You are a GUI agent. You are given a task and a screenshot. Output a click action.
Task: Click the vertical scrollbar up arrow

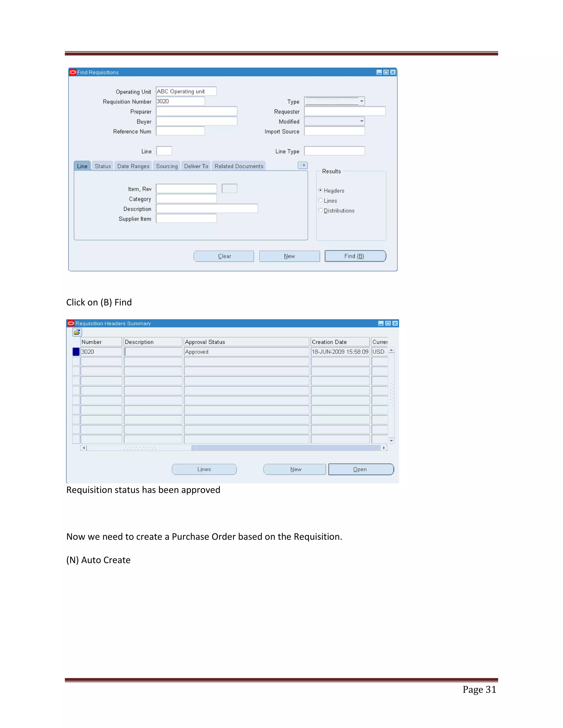point(391,350)
